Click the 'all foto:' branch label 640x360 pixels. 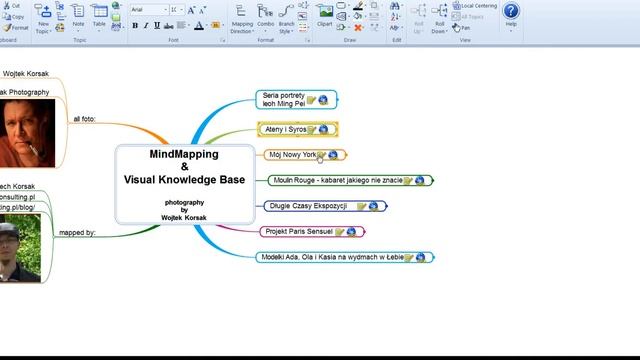[x=84, y=119]
